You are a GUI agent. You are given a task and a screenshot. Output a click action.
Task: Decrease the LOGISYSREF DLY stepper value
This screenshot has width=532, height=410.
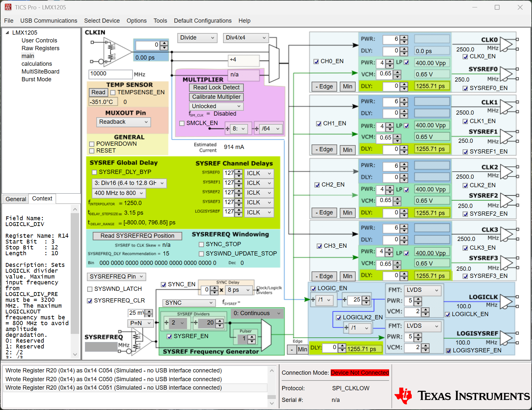pos(342,350)
